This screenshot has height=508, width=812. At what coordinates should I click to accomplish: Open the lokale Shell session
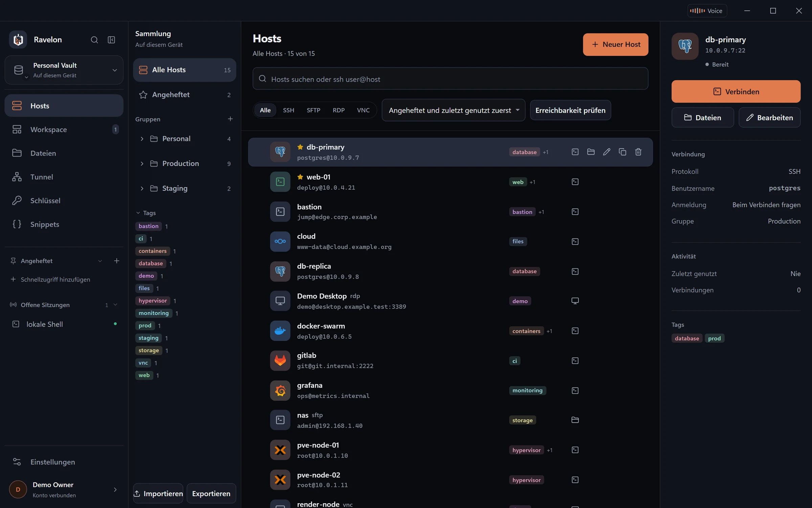click(x=64, y=324)
